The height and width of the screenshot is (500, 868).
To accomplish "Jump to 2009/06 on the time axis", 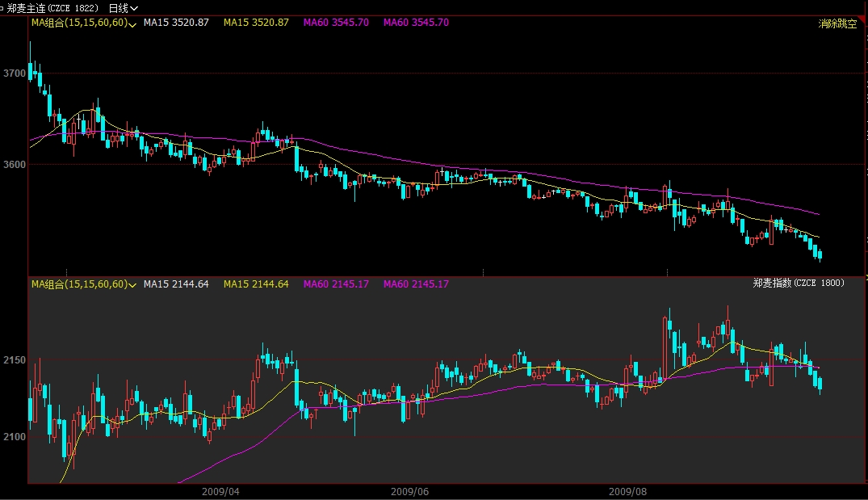I will 410,491.
